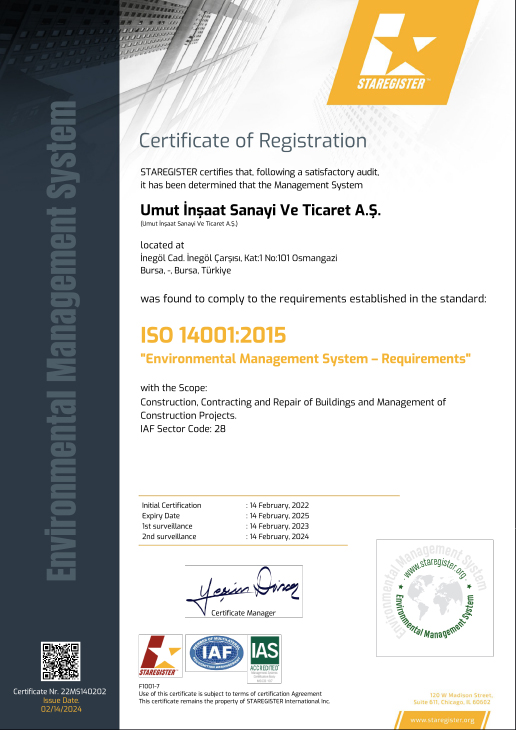
Task: Click the 'Initial Certification' label
Action: [171, 505]
